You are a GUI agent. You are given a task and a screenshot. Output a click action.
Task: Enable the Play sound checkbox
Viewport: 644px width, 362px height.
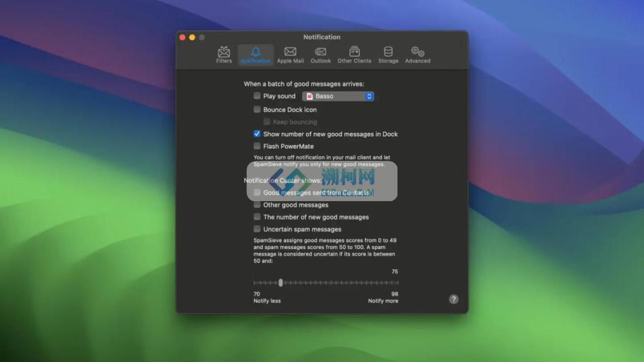coord(257,96)
